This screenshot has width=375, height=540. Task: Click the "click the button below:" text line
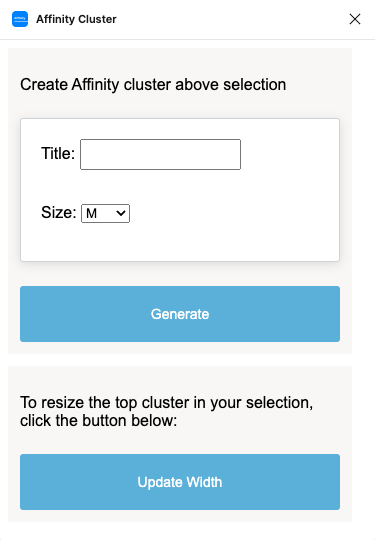pyautogui.click(x=98, y=420)
